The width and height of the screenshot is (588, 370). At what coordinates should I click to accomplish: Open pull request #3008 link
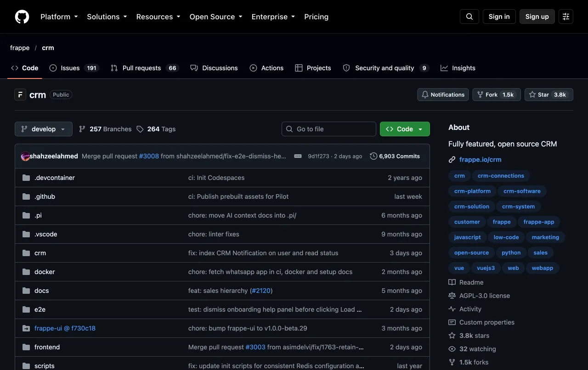pos(149,156)
